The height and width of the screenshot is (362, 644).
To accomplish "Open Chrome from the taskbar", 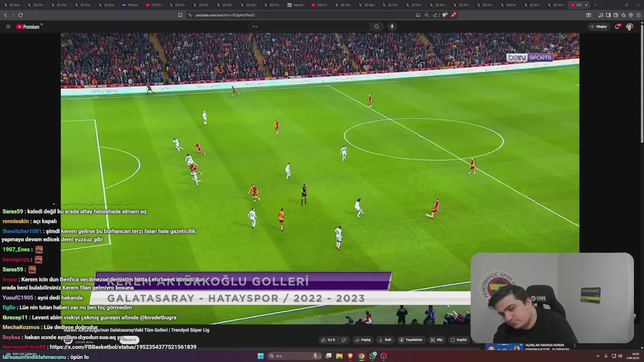I will tap(361, 356).
